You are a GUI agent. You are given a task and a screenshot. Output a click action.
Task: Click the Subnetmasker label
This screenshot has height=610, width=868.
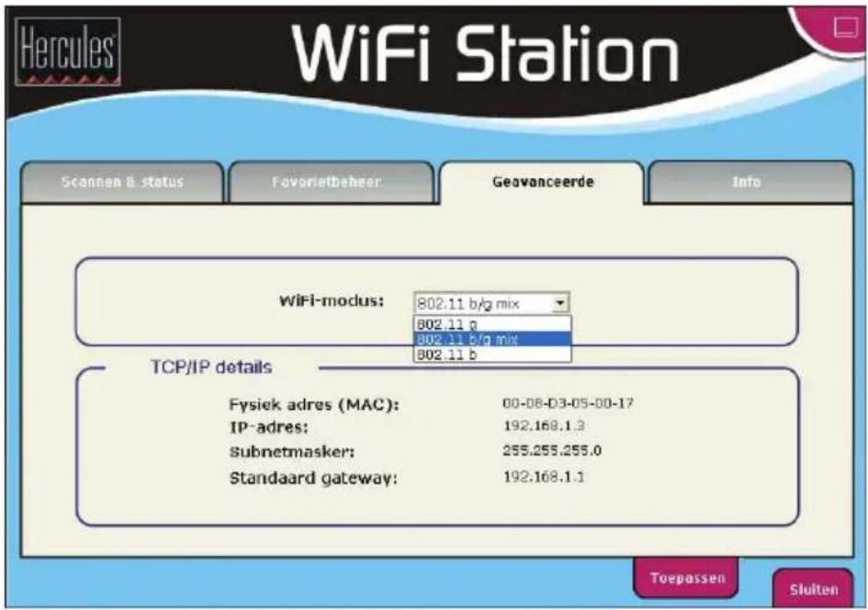(x=292, y=452)
